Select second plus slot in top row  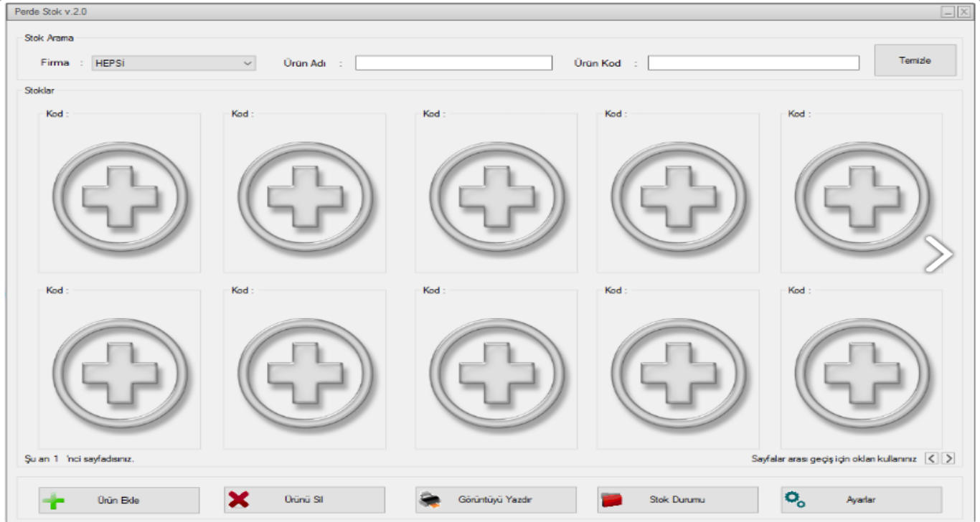pyautogui.click(x=305, y=196)
